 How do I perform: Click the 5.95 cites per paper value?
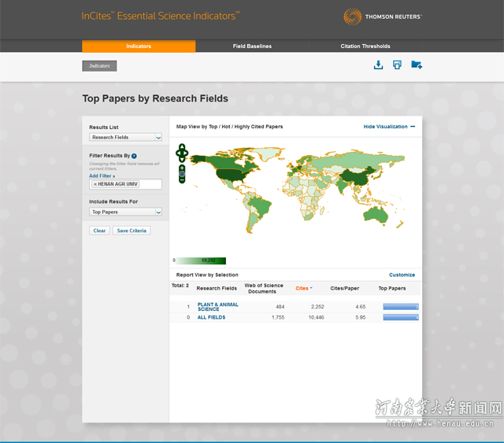tap(361, 317)
